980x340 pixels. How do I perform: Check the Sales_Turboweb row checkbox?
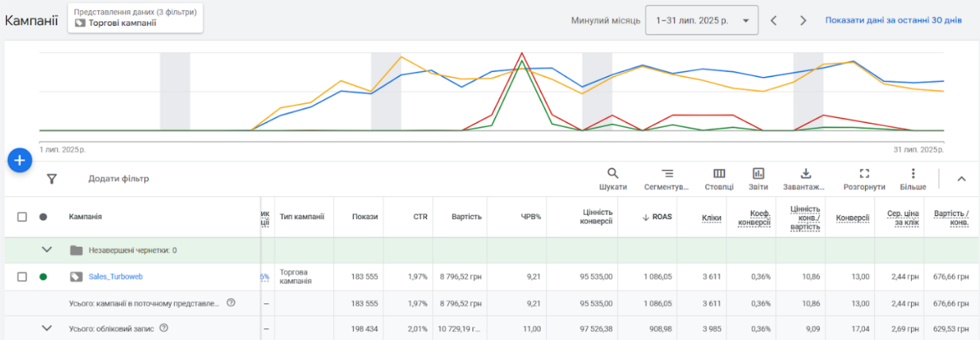click(22, 277)
